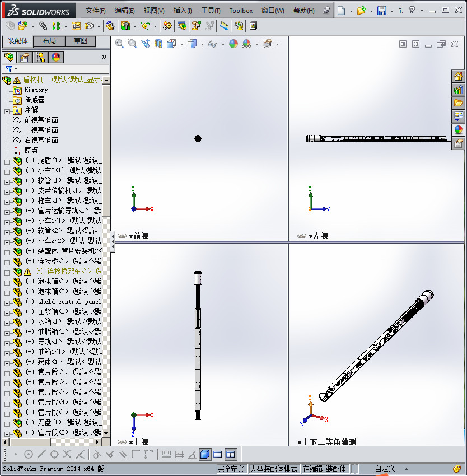Click the Insert Components toolbar icon
This screenshot has width=467, height=476.
click(23, 26)
